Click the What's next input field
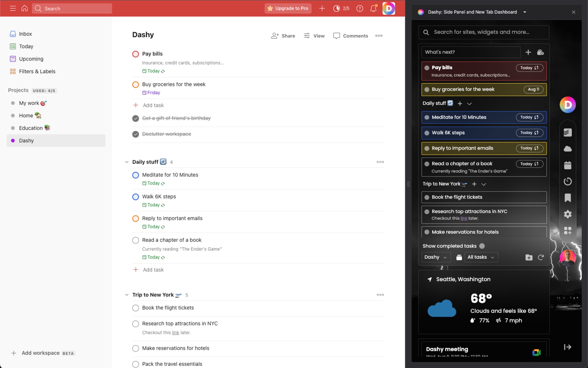The height and width of the screenshot is (368, 588). coord(471,52)
